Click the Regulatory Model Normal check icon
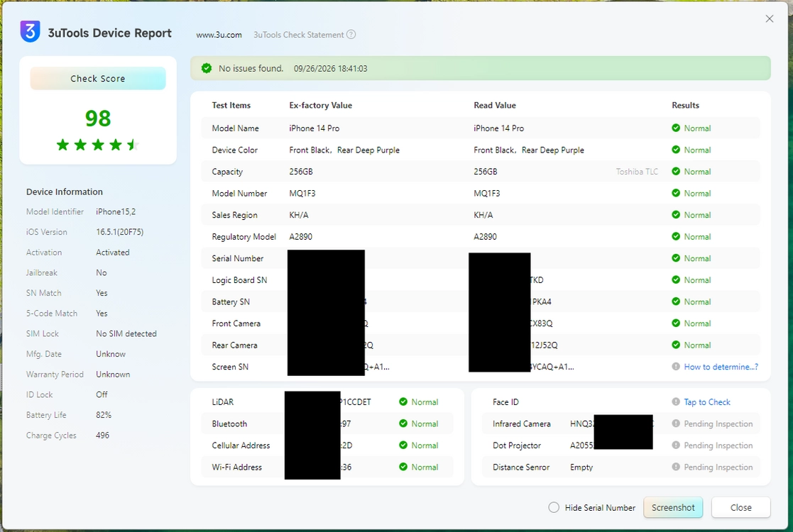The image size is (793, 532). click(676, 236)
